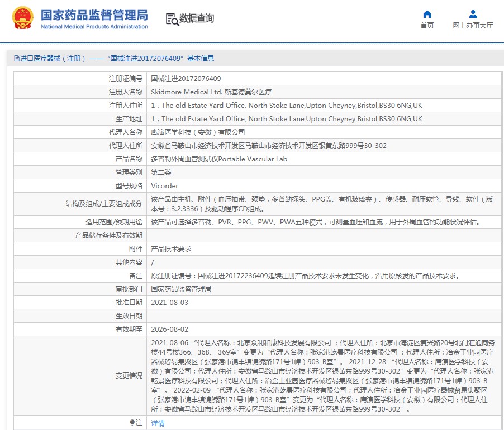Click the 管理类别 row label
The height and width of the screenshot is (430, 504).
129,173
